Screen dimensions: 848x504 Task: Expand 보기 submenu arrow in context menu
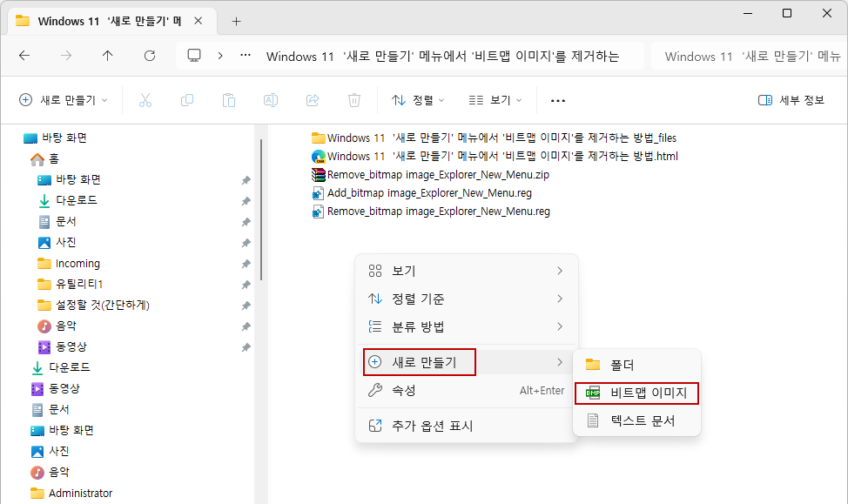click(x=560, y=271)
